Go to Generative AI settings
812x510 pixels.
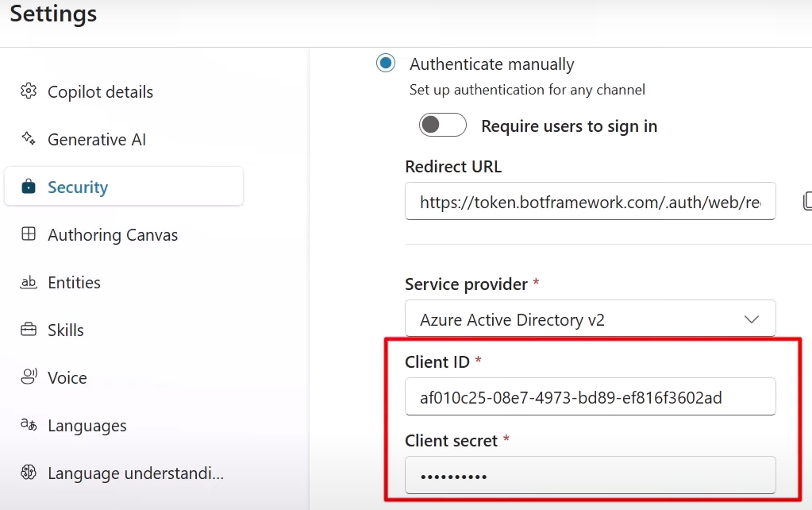tap(124, 140)
